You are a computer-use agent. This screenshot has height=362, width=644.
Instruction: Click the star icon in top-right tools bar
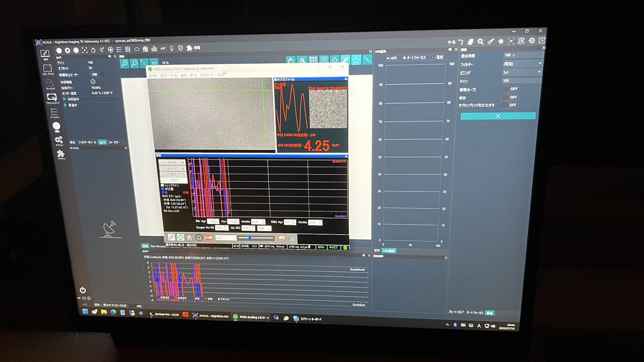pyautogui.click(x=500, y=41)
